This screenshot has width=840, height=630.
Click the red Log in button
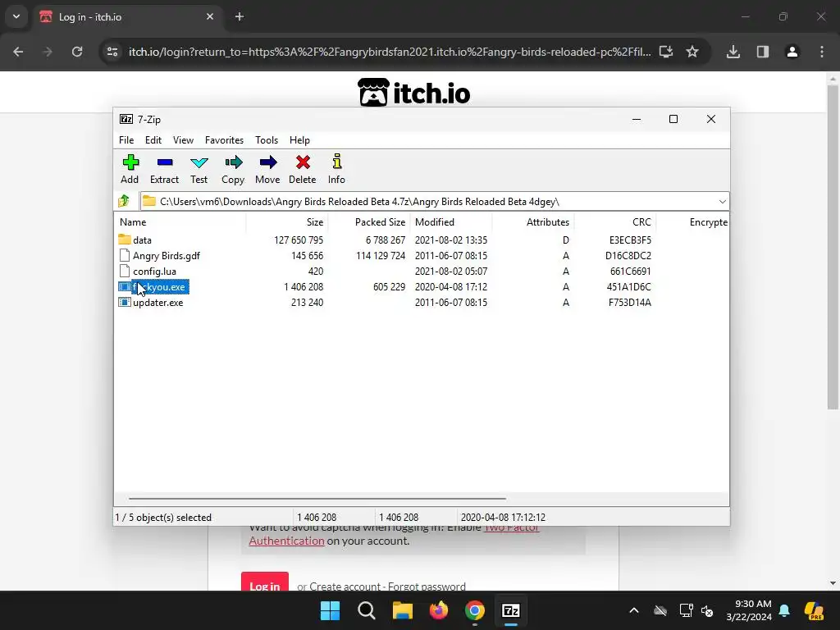point(265,582)
